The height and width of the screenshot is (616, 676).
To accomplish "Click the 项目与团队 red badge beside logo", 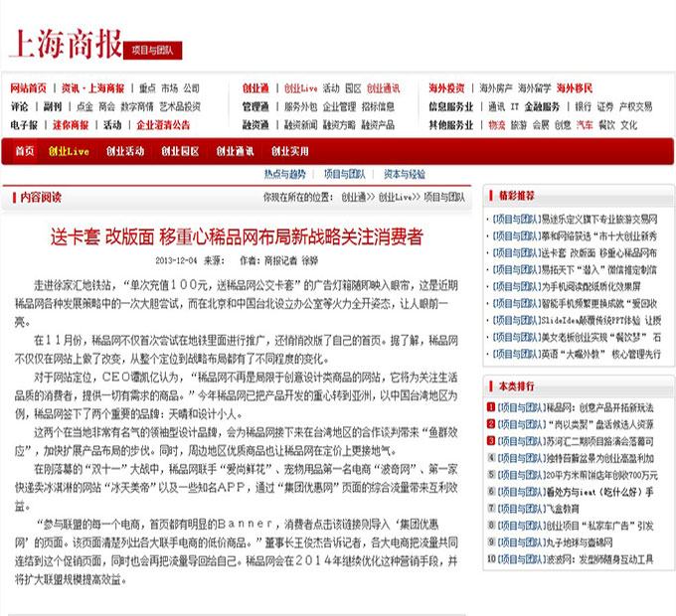I will point(153,51).
